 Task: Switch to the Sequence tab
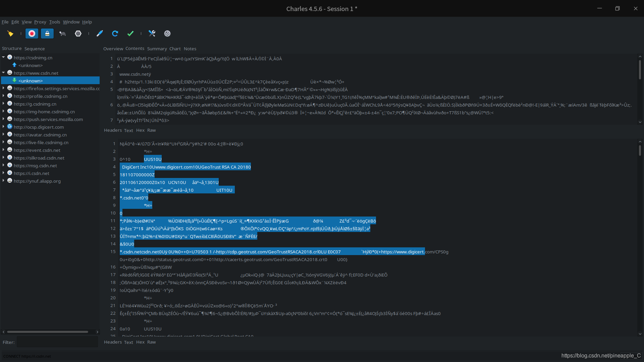click(x=34, y=49)
